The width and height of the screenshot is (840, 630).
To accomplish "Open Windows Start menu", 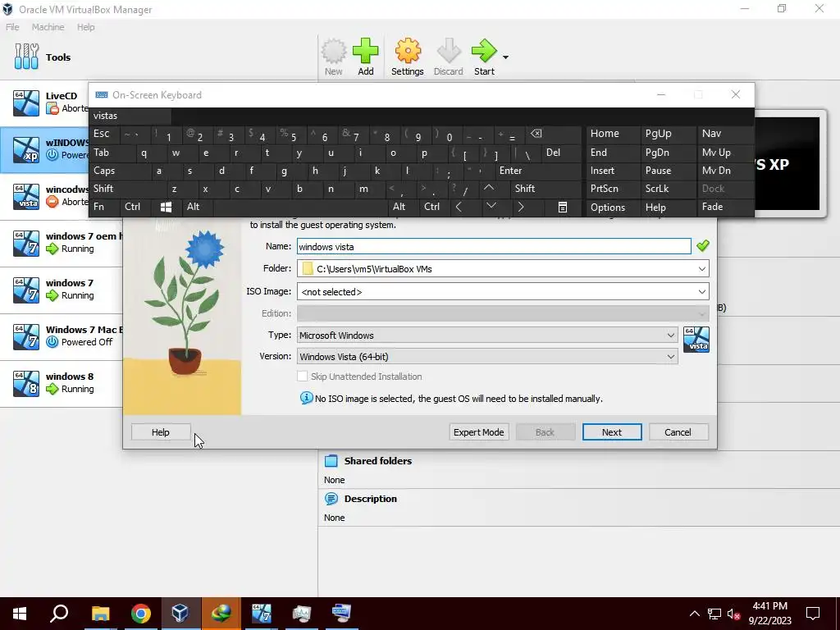I will pyautogui.click(x=20, y=614).
